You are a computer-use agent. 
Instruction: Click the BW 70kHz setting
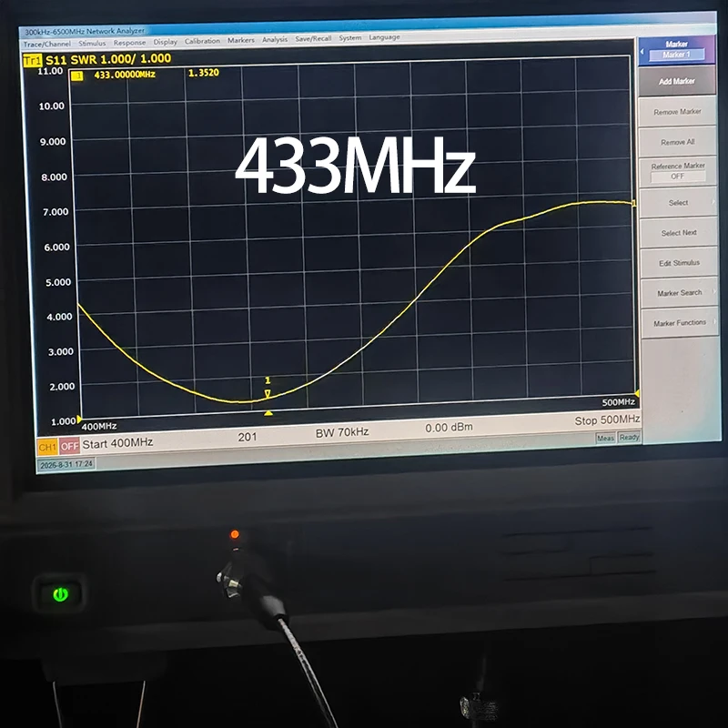tap(342, 432)
